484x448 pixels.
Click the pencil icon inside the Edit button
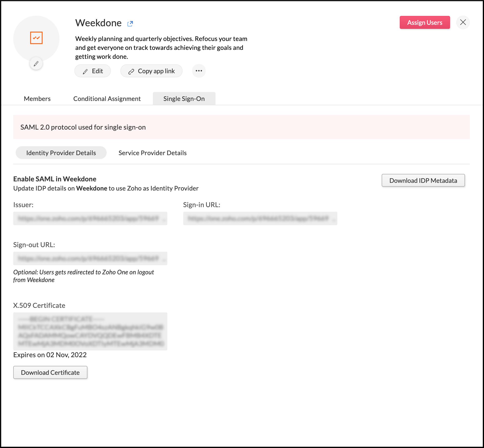[x=85, y=71]
